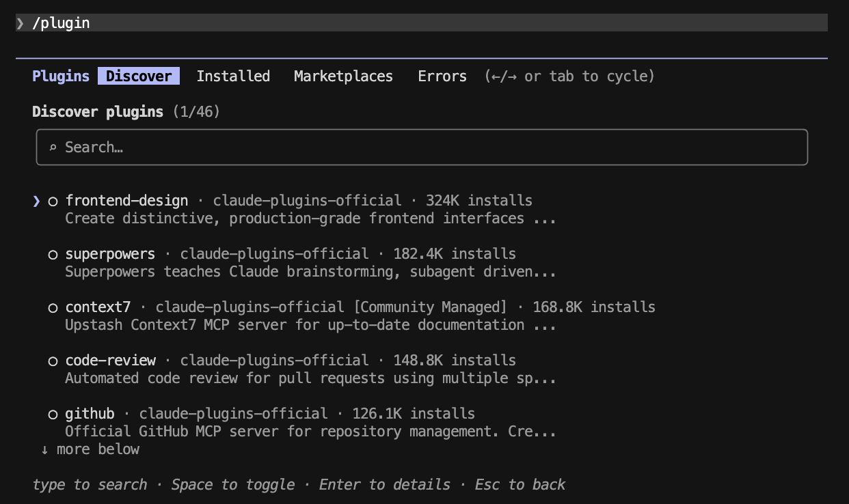Toggle the github plugin circle
Screen dimensions: 849x504
pyautogui.click(x=53, y=415)
